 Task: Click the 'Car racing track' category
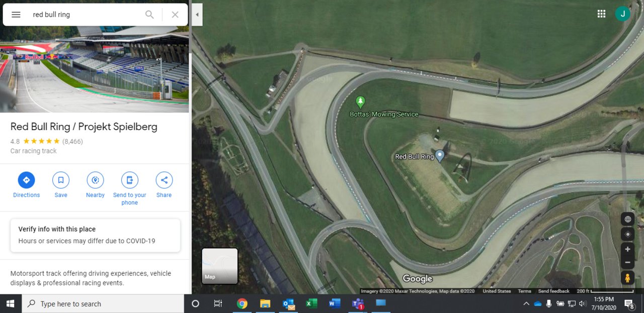point(34,151)
